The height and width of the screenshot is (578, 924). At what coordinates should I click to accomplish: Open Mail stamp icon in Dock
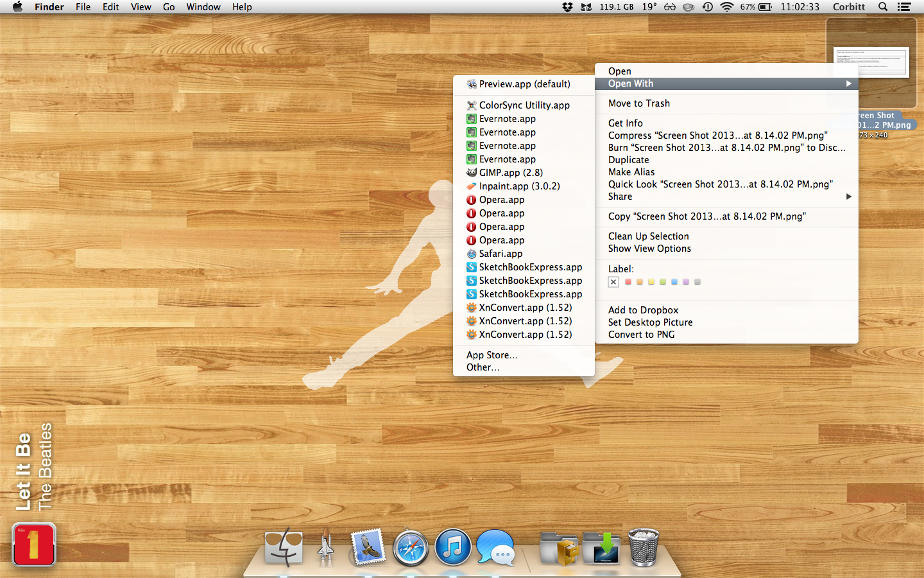point(368,548)
